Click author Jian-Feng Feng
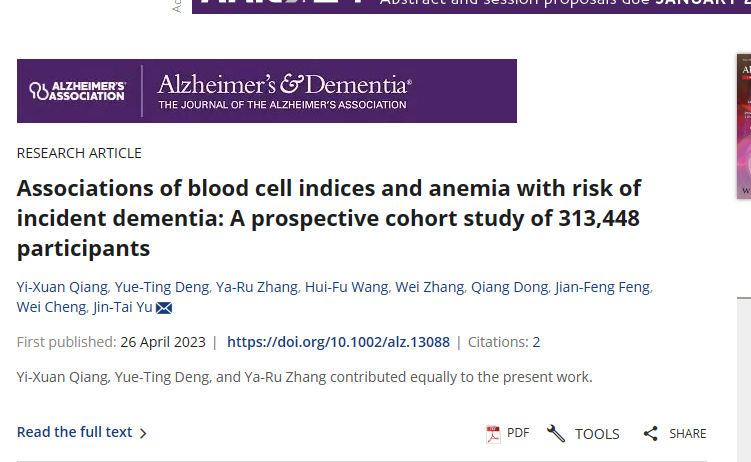The image size is (751, 462). 601,288
